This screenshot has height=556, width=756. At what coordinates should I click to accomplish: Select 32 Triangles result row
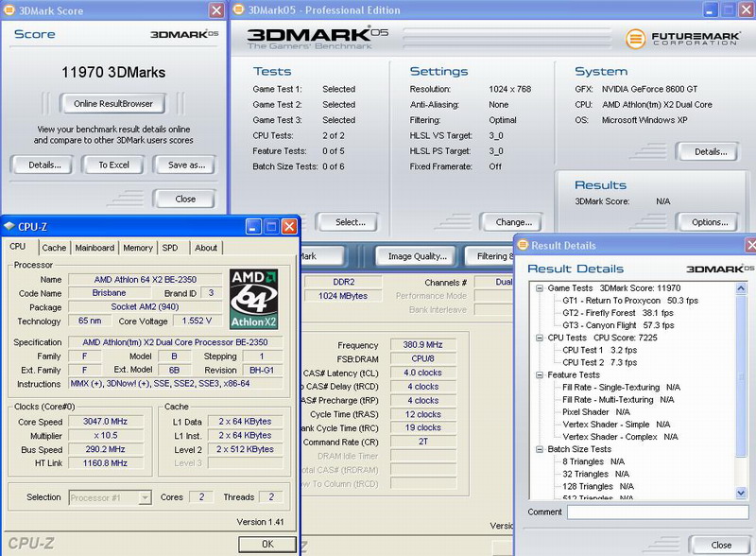[595, 474]
